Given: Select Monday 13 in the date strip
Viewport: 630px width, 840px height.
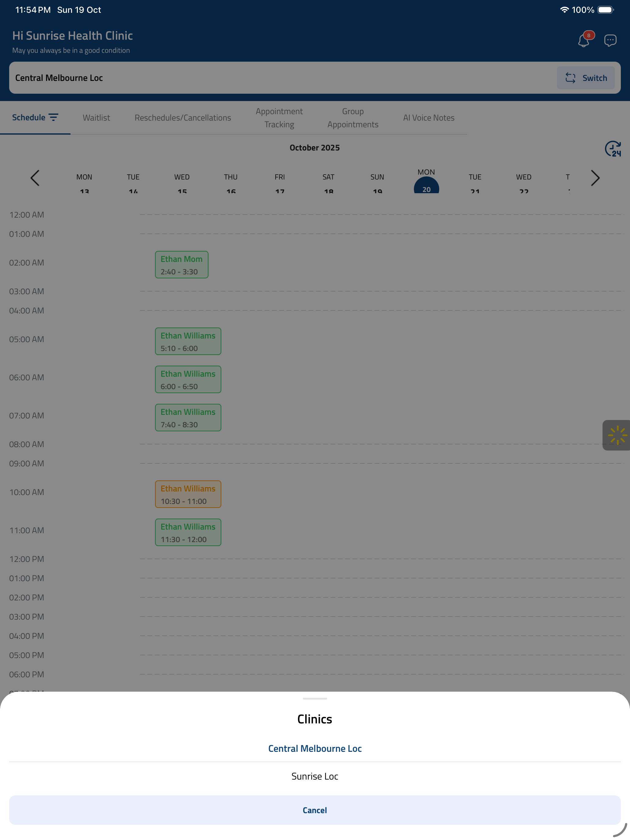Looking at the screenshot, I should (84, 183).
